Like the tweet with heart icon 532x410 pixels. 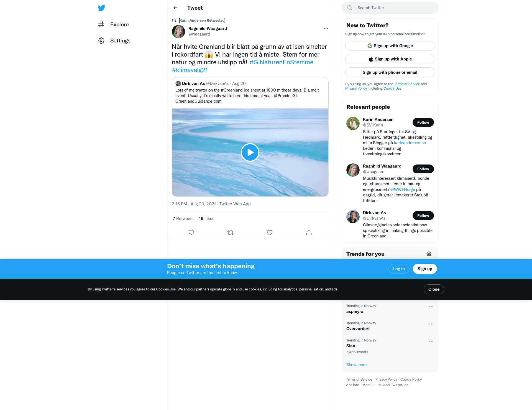(270, 233)
